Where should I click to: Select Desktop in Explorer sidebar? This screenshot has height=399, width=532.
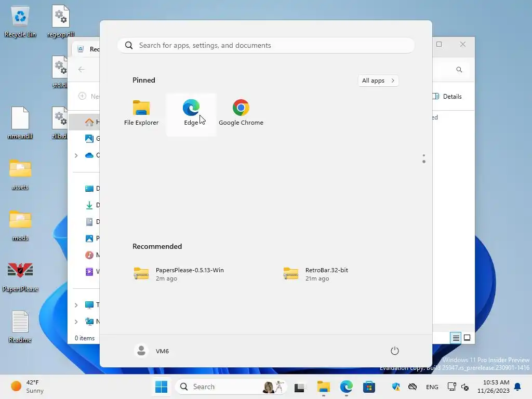click(x=91, y=188)
